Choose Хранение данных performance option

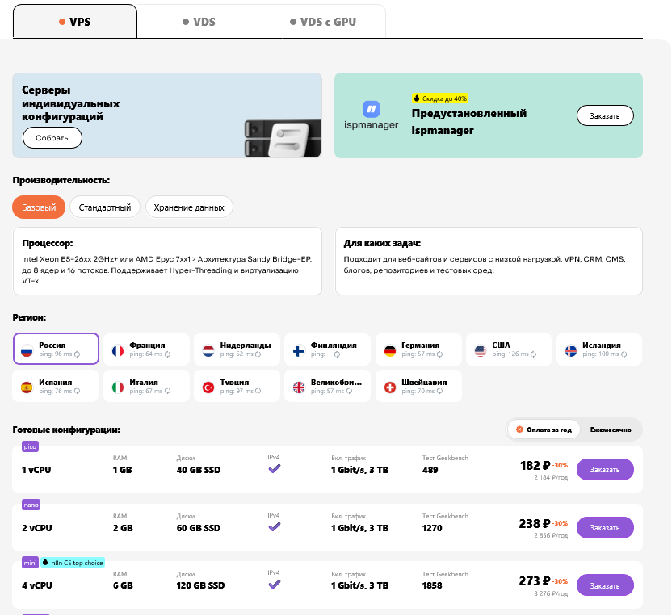click(x=189, y=207)
